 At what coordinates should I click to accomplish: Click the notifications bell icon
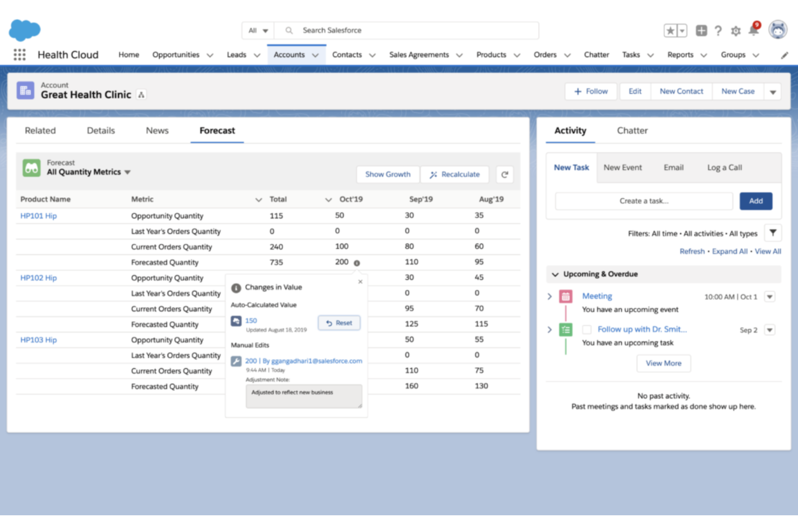tap(753, 31)
